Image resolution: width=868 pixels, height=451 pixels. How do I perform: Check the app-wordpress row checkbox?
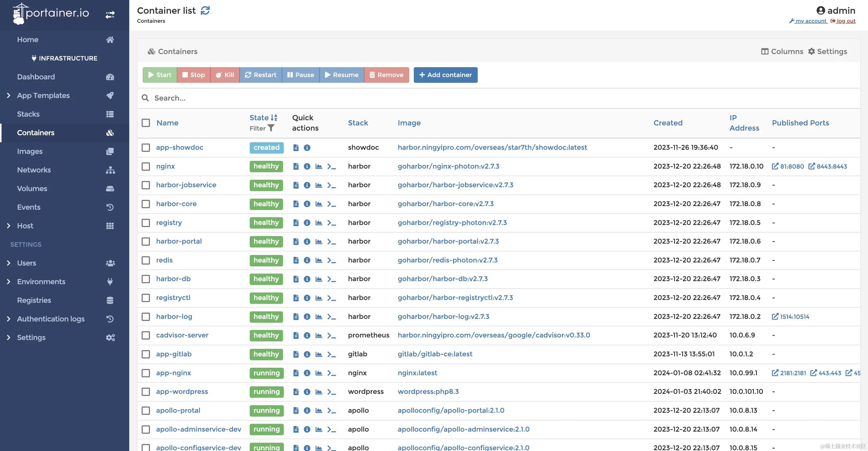tap(146, 392)
